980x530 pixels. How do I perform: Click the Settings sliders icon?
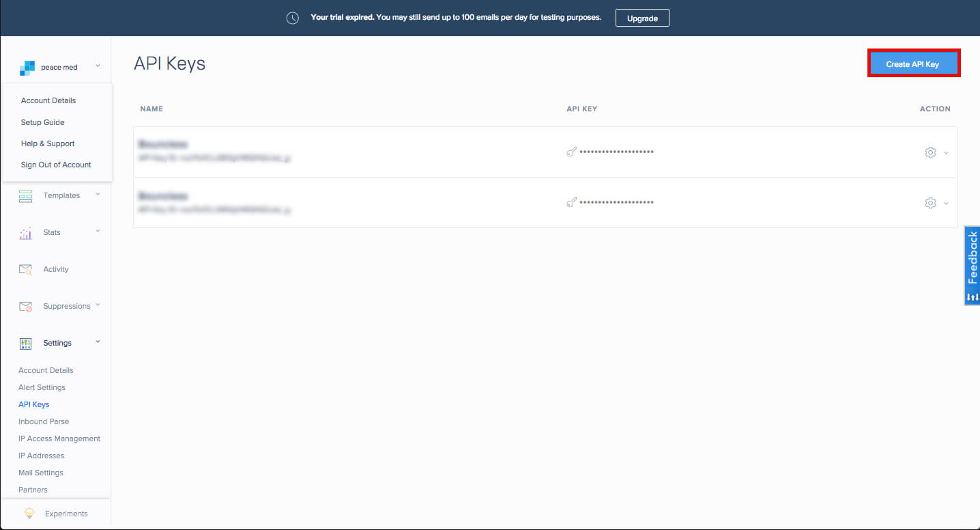click(x=25, y=342)
